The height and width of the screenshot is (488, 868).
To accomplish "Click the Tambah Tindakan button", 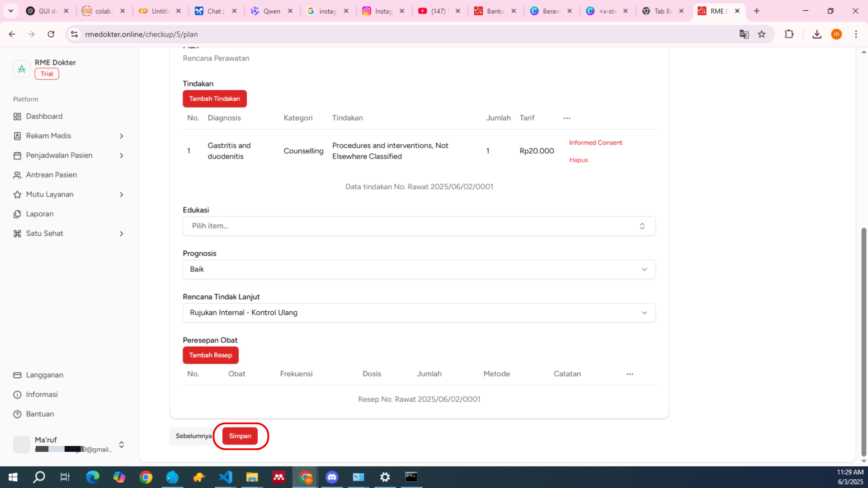I will pyautogui.click(x=214, y=99).
